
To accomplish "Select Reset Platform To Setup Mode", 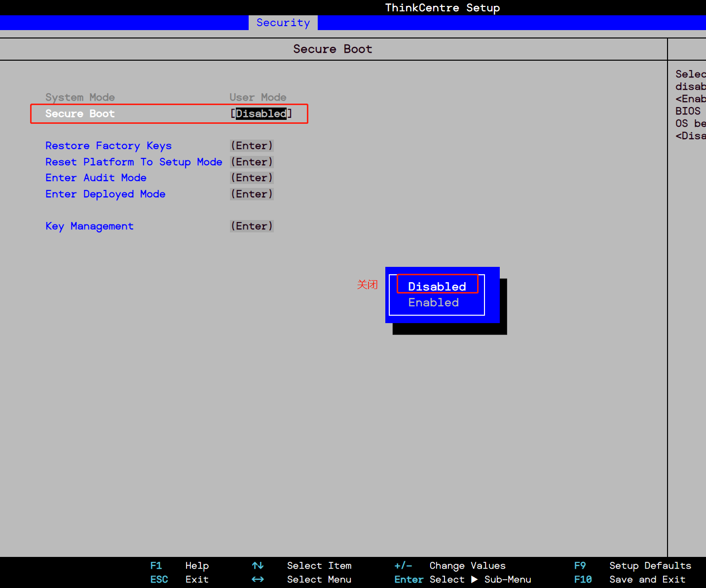I will pos(133,162).
